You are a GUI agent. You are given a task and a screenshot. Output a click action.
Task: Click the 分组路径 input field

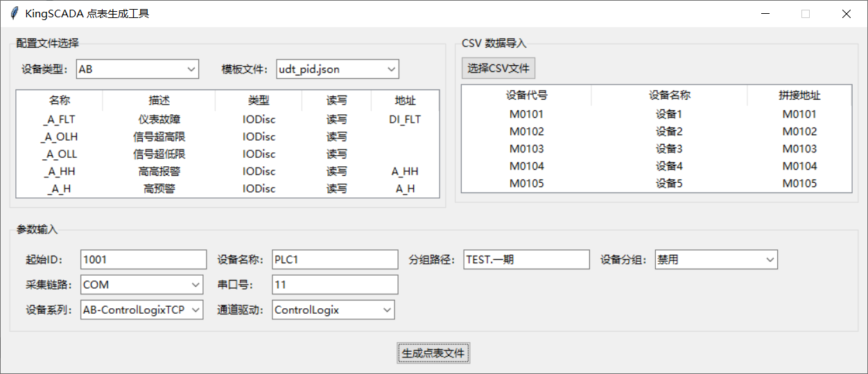[526, 260]
